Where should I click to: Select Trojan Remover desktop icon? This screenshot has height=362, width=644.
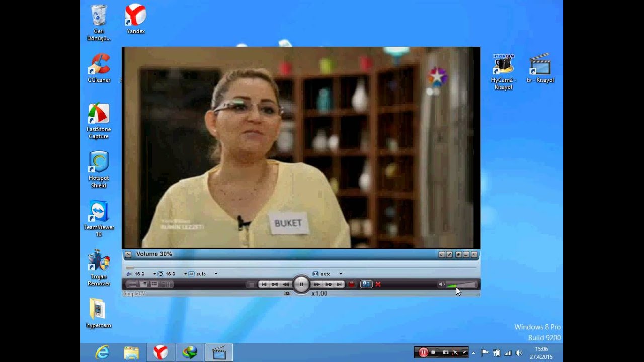click(99, 268)
